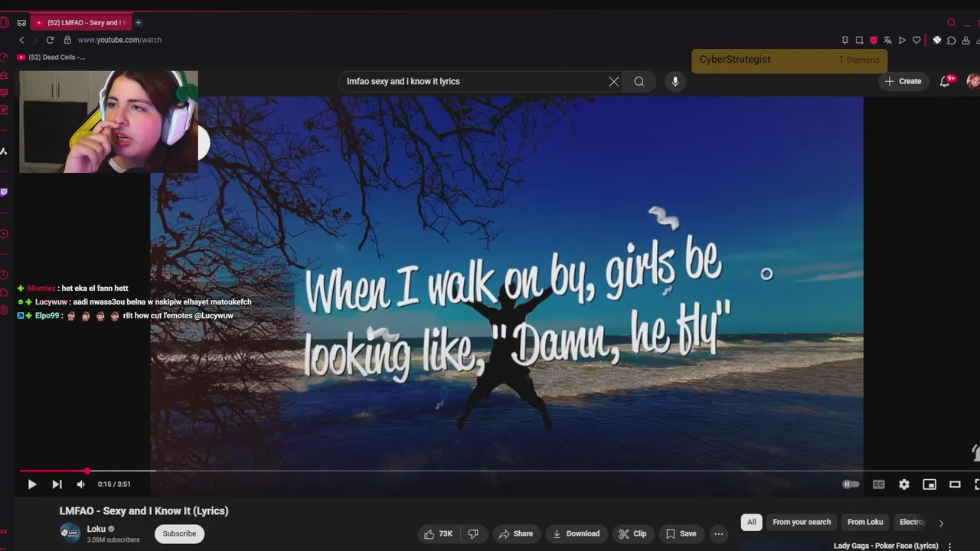Select the From Loku chip
The height and width of the screenshot is (551, 980).
(x=865, y=522)
